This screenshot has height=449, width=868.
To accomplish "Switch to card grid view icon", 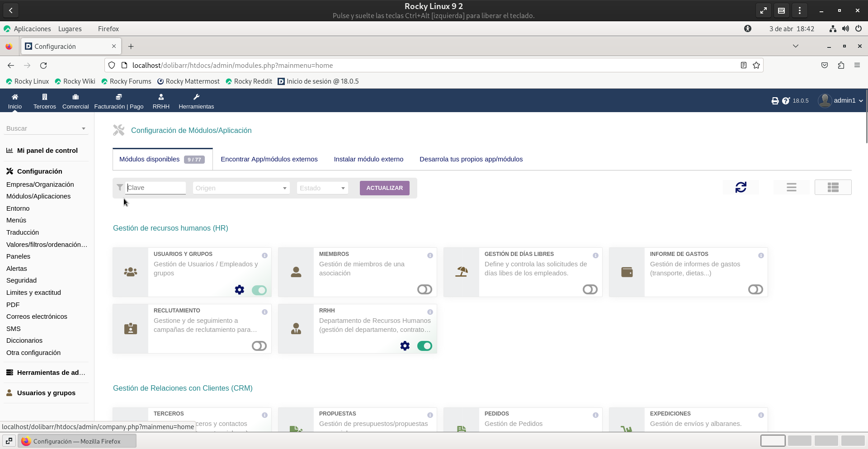I will [x=833, y=187].
